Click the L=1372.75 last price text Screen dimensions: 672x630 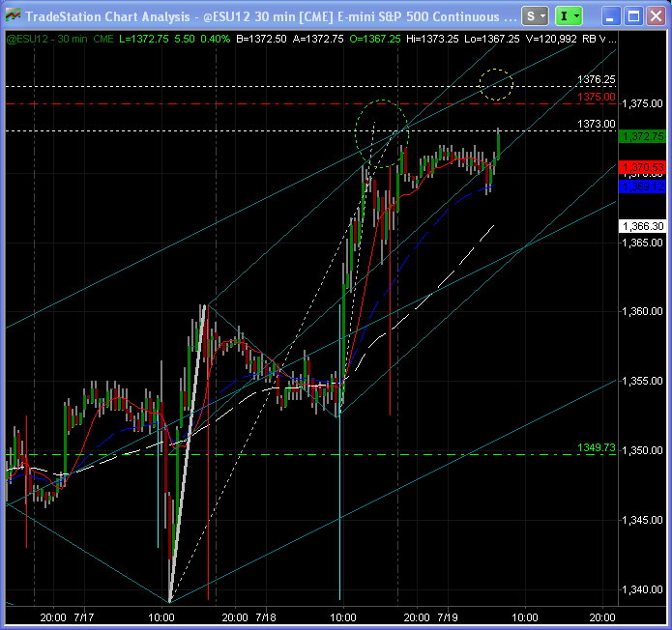click(144, 39)
